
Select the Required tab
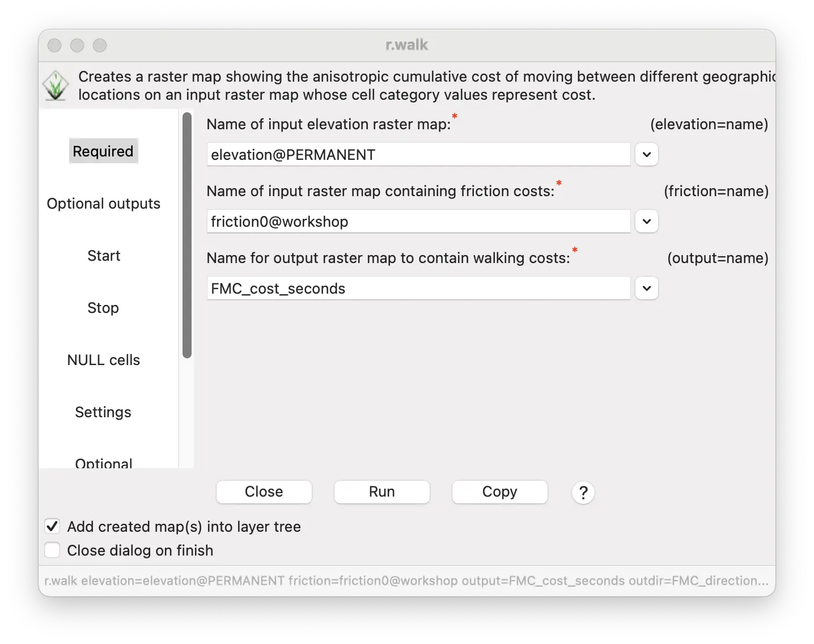103,151
